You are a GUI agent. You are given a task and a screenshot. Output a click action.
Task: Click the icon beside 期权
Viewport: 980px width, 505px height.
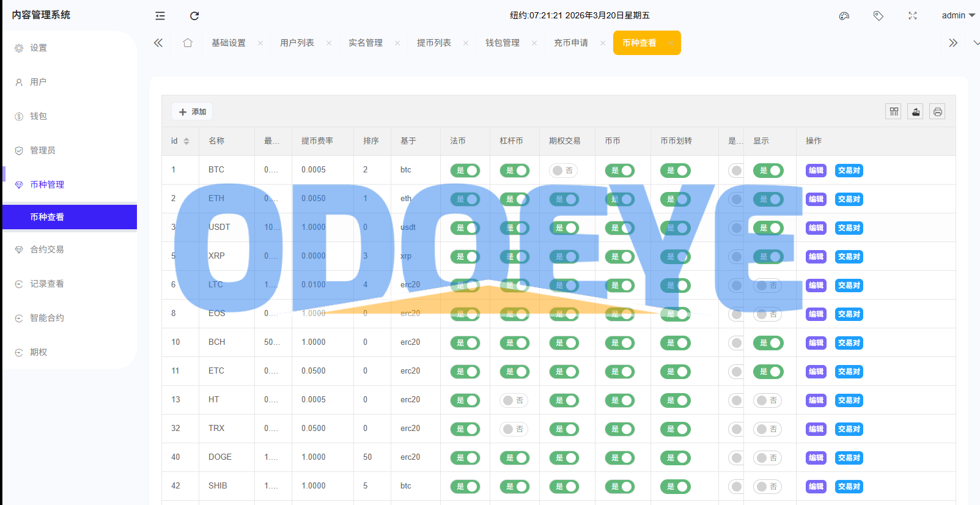(x=19, y=352)
